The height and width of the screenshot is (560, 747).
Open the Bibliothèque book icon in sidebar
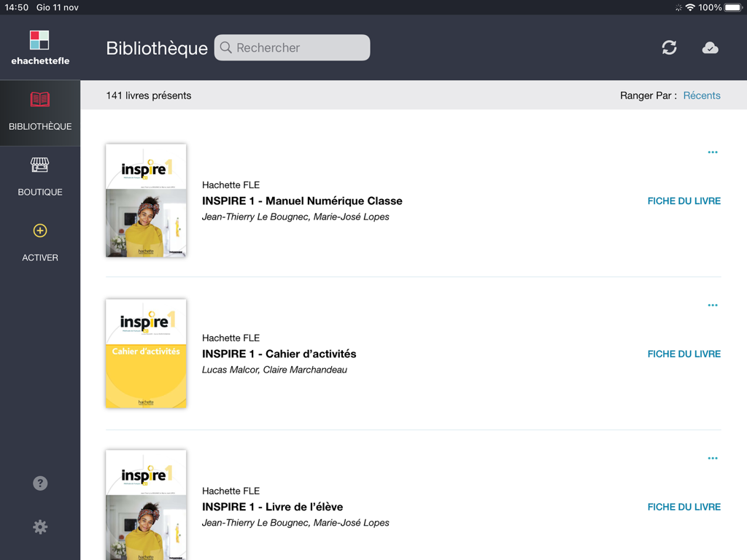pyautogui.click(x=40, y=99)
